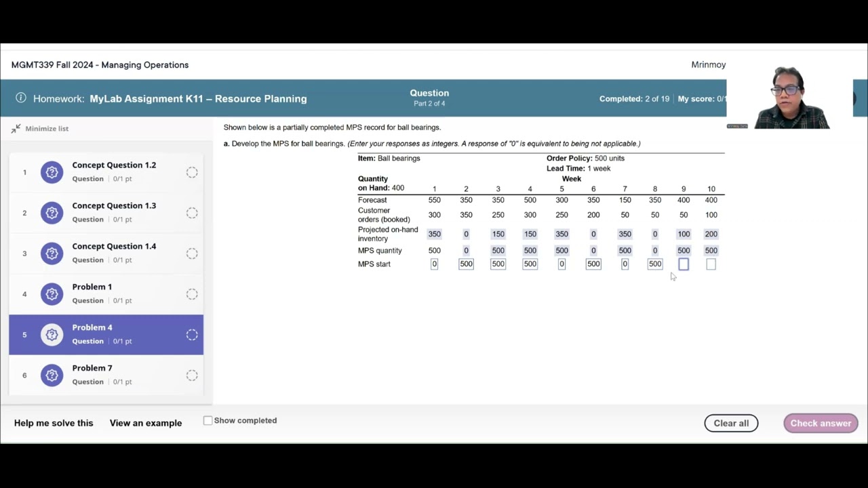Click Quantity on Hand: 400 label
Screen dimensions: 868x488
tap(381, 184)
